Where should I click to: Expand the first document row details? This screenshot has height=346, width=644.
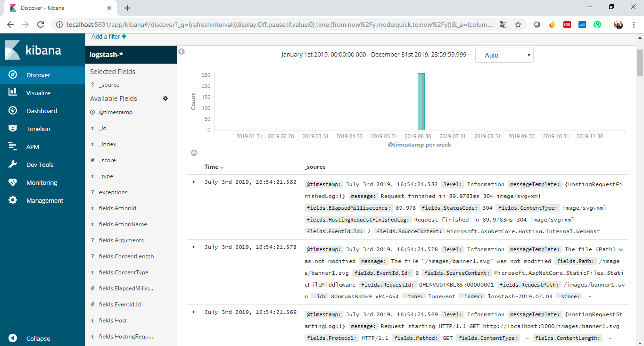point(193,181)
